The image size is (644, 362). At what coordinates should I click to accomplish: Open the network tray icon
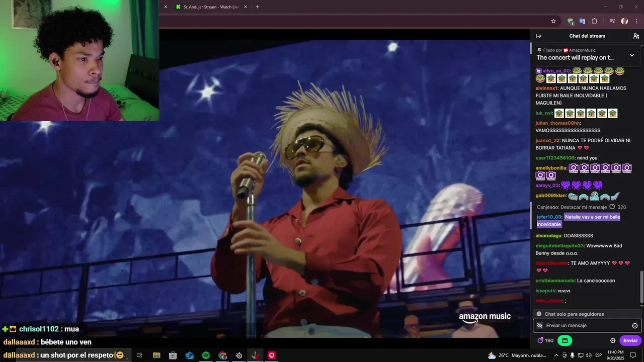[580, 355]
